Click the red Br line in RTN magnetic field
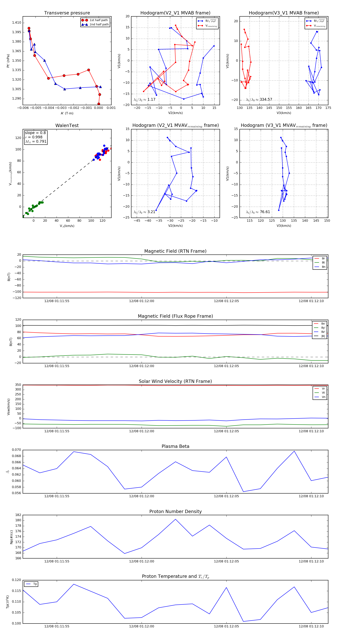351x644 pixels. [x=175, y=292]
